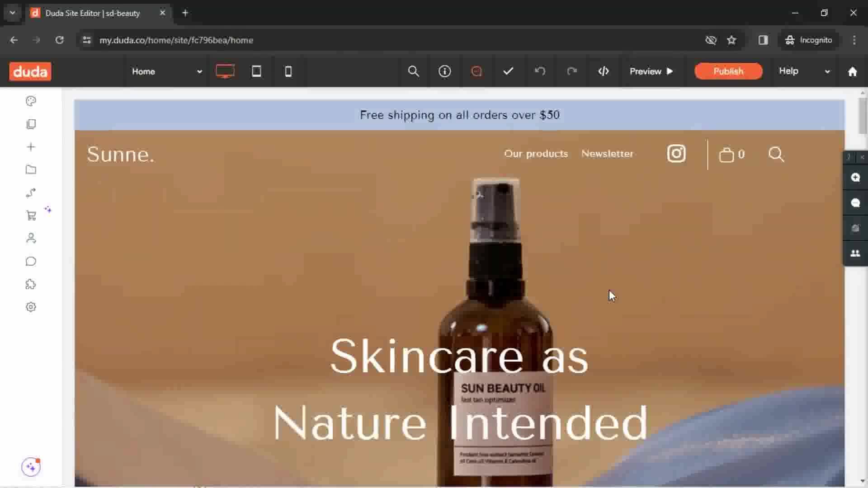Reload the page
868x488 pixels.
coord(59,40)
